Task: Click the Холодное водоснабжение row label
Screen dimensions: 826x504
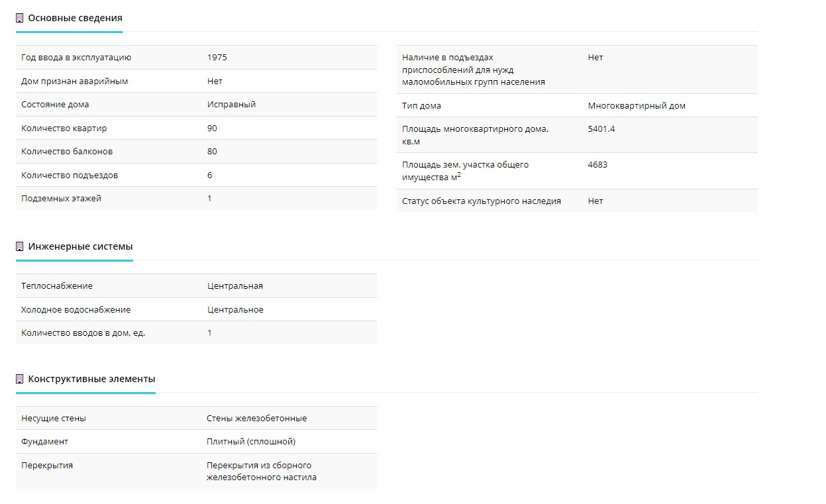Action: tap(76, 310)
